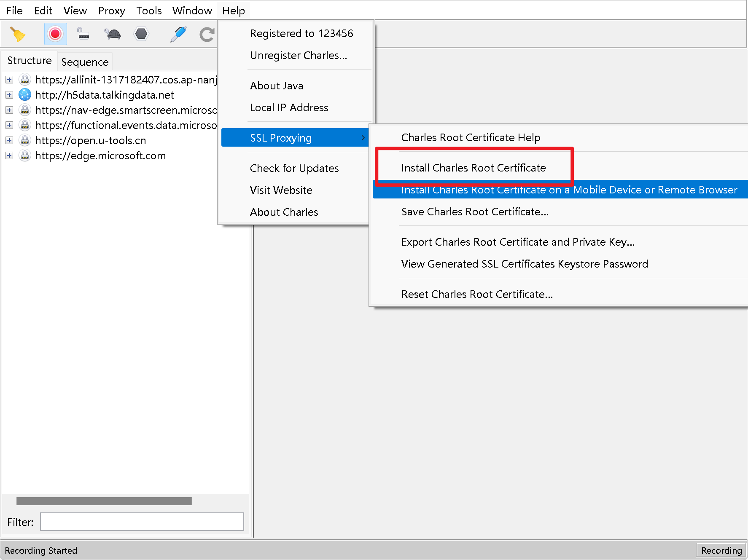Click the Recording status button
The image size is (748, 560).
(x=721, y=550)
